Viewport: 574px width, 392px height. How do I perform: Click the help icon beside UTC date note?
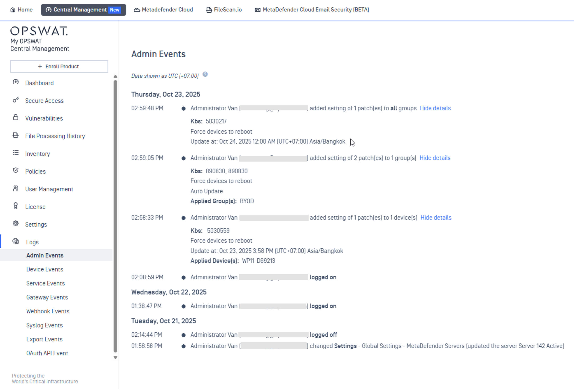tap(205, 74)
